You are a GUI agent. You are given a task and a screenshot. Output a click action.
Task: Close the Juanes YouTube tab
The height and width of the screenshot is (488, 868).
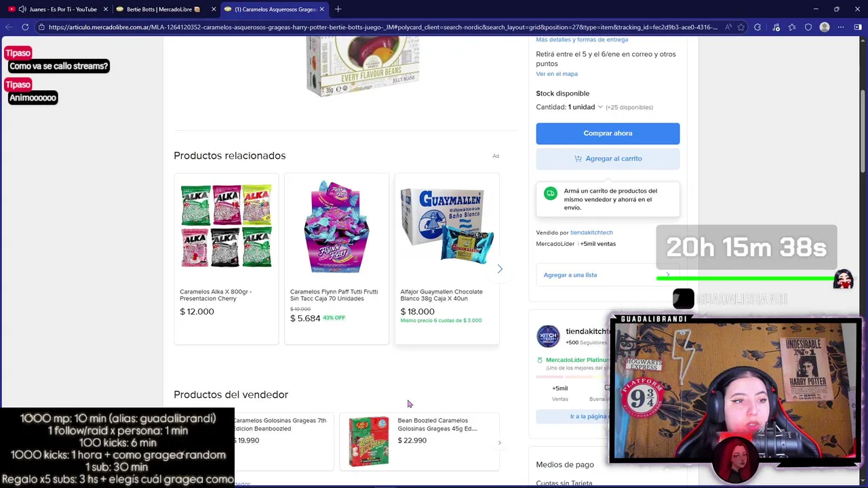(105, 9)
